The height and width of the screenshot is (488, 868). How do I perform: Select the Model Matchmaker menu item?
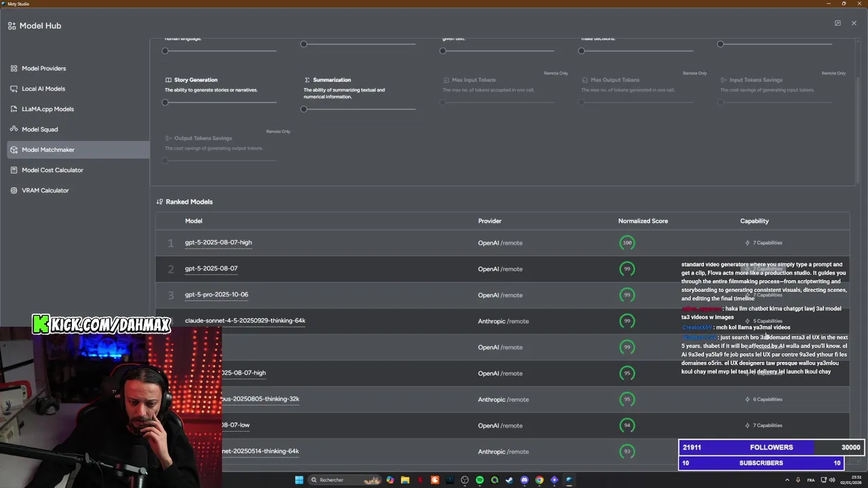(47, 150)
